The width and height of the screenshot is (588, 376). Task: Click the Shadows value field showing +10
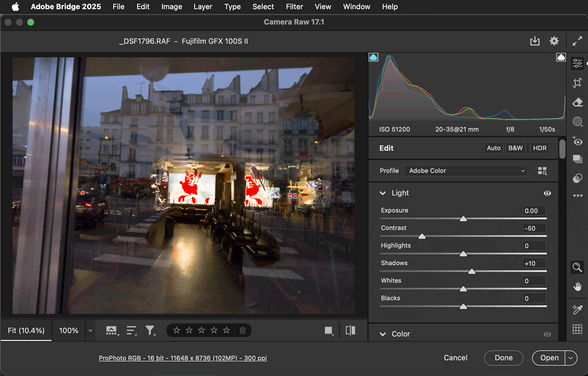pyautogui.click(x=534, y=263)
